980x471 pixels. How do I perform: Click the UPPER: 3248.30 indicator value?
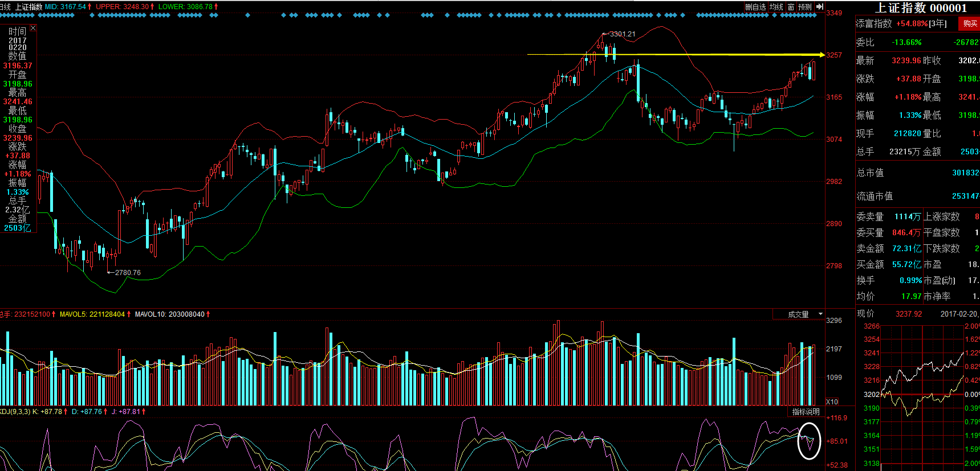click(x=125, y=7)
